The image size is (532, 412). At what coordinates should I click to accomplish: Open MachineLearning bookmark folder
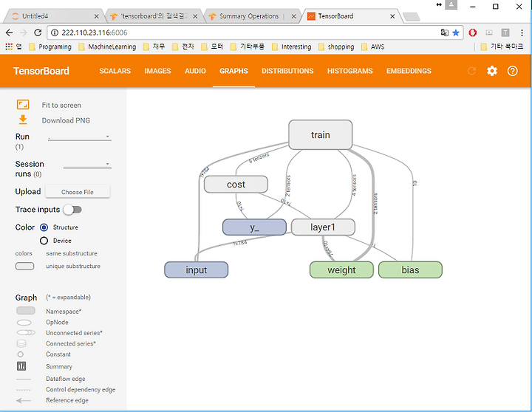pyautogui.click(x=108, y=47)
